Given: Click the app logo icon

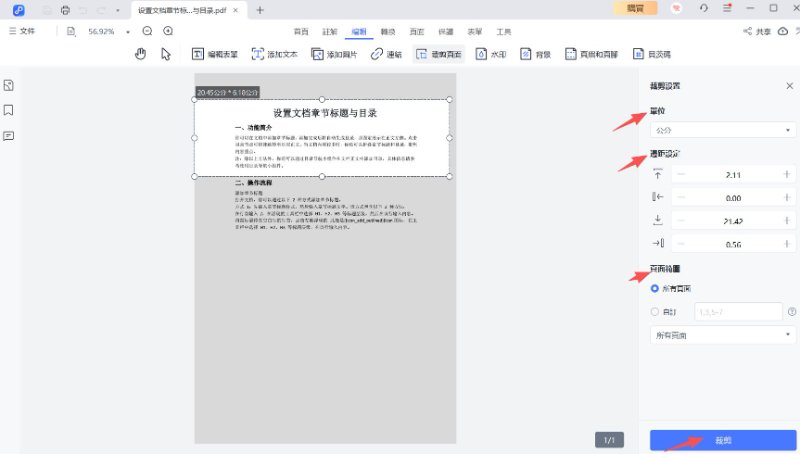Looking at the screenshot, I should pos(18,10).
